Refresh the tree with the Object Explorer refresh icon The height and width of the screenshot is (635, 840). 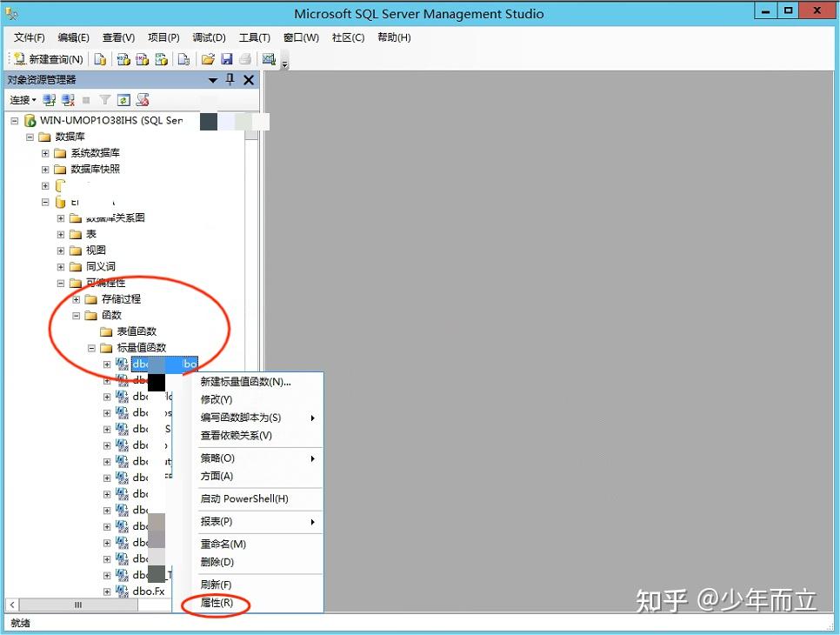coord(122,99)
